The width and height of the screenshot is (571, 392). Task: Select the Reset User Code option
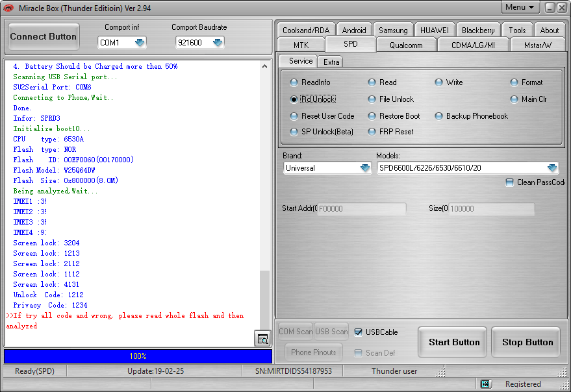point(322,116)
